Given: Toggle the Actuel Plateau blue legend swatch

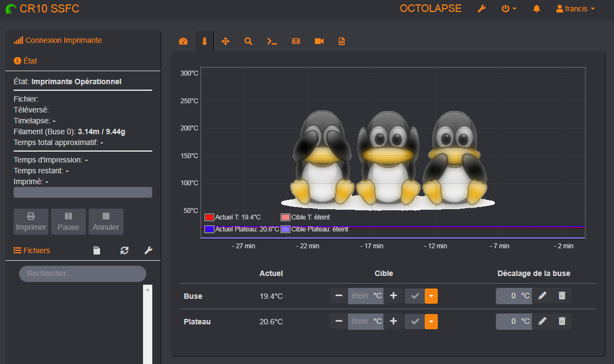Looking at the screenshot, I should [209, 229].
